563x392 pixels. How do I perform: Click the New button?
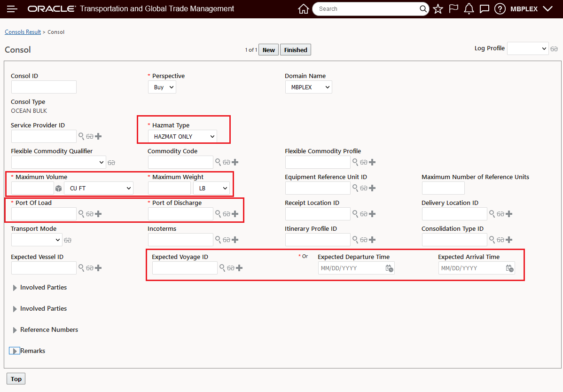pos(268,50)
